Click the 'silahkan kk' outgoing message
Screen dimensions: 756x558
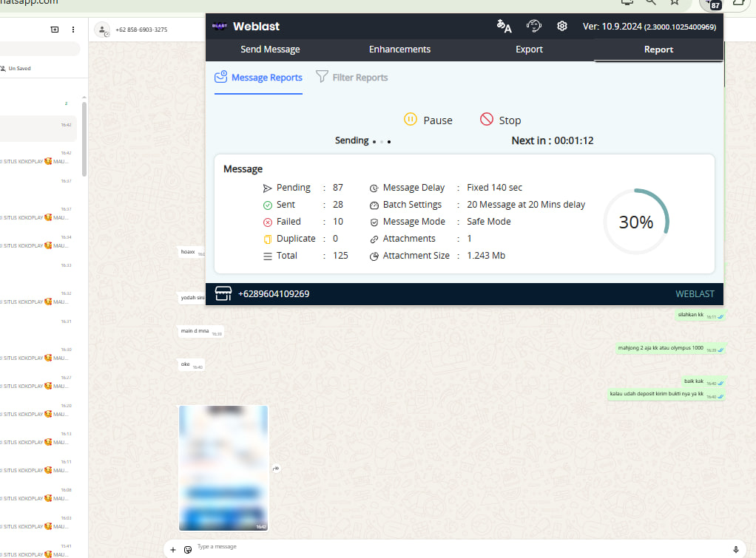(700, 315)
